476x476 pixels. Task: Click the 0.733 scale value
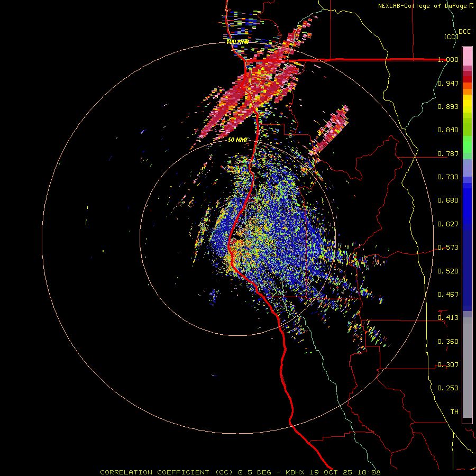tap(448, 177)
